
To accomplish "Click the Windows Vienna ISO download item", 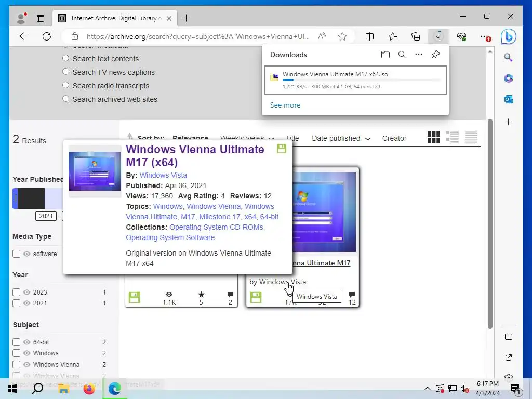I will [355, 80].
